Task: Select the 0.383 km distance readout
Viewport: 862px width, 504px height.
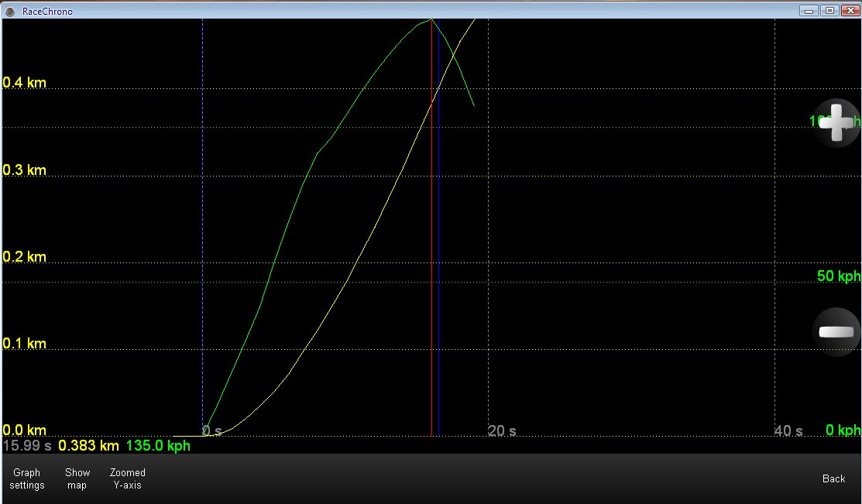Action: coord(89,446)
